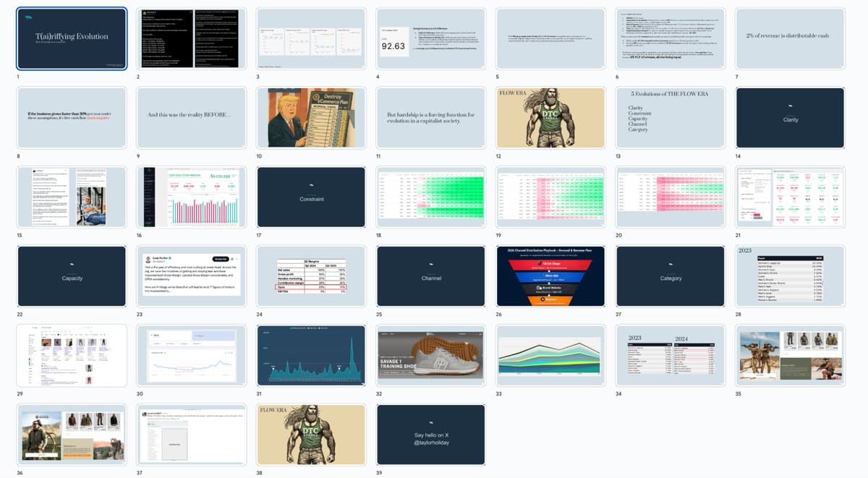
Task: Select the "T(ai)riffying Evolution" title slide
Action: tap(72, 38)
